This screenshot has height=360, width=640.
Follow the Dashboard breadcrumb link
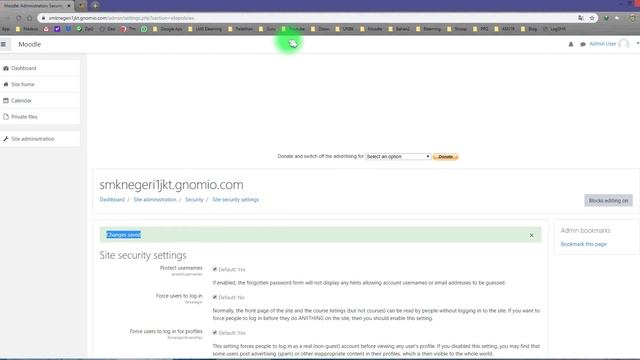(x=112, y=200)
